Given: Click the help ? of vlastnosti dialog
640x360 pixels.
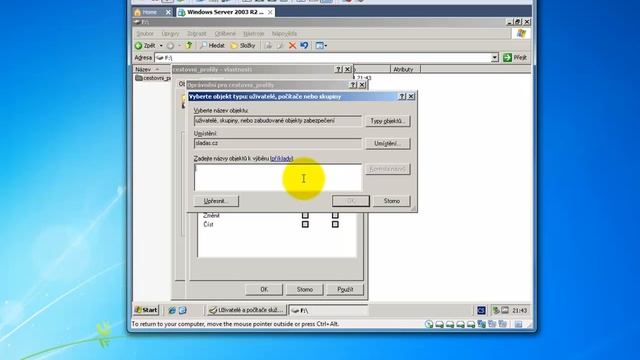Looking at the screenshot, I should coord(338,69).
